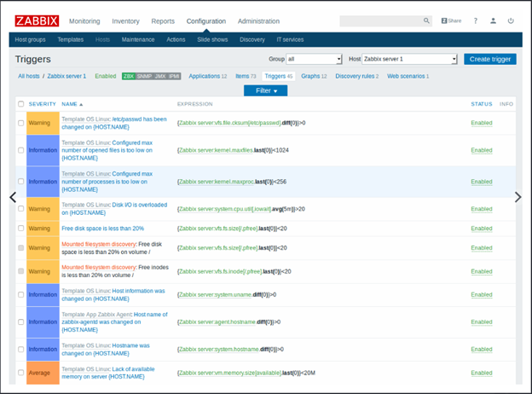Open the Discovery rules 2 tab
The height and width of the screenshot is (394, 532).
click(x=357, y=77)
